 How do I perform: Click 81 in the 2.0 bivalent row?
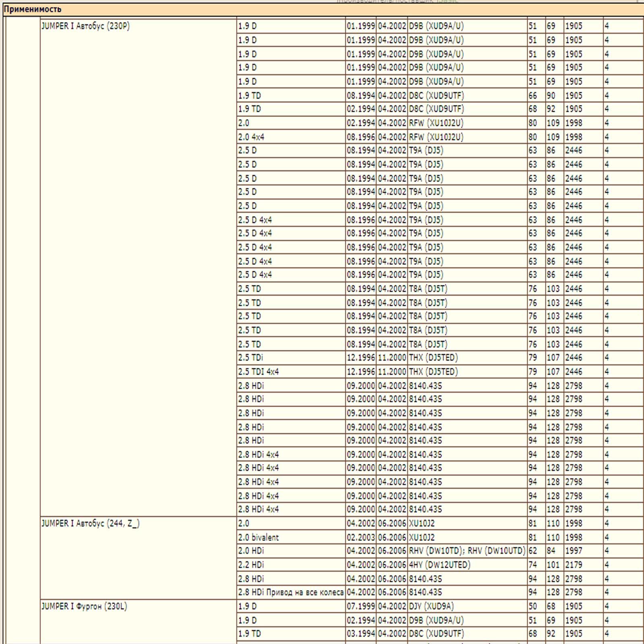(x=537, y=537)
